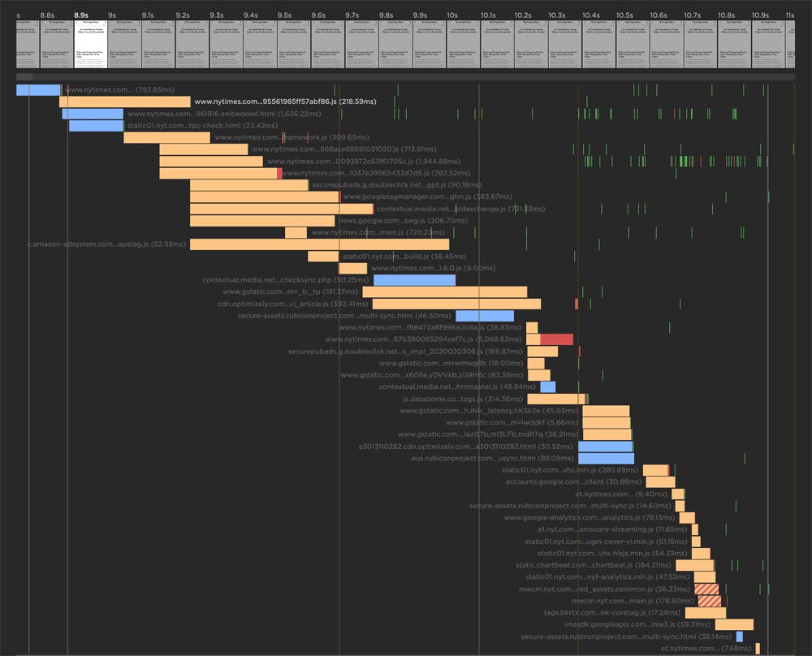Click the scrollbar thumb below the filmstrip
The image size is (812, 656).
pyautogui.click(x=24, y=77)
